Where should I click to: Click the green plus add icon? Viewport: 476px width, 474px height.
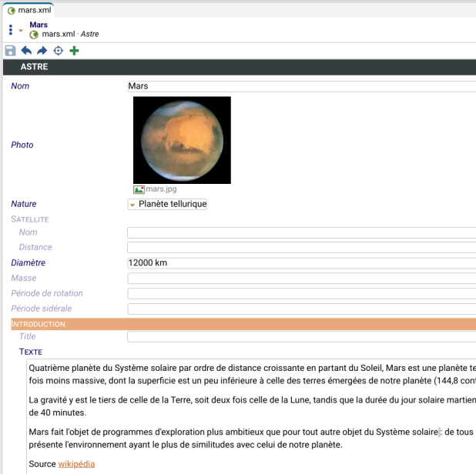(x=74, y=51)
